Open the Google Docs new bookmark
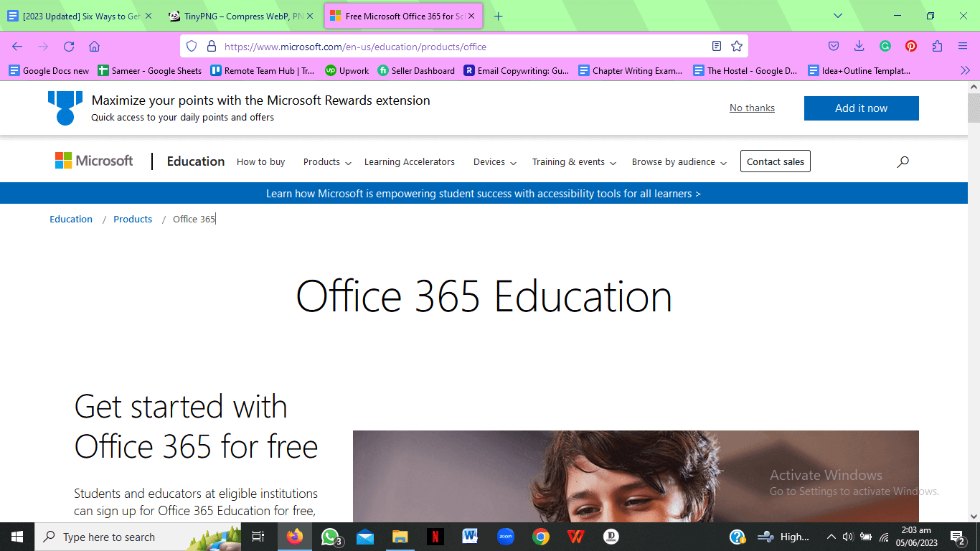This screenshot has height=551, width=980. 49,70
